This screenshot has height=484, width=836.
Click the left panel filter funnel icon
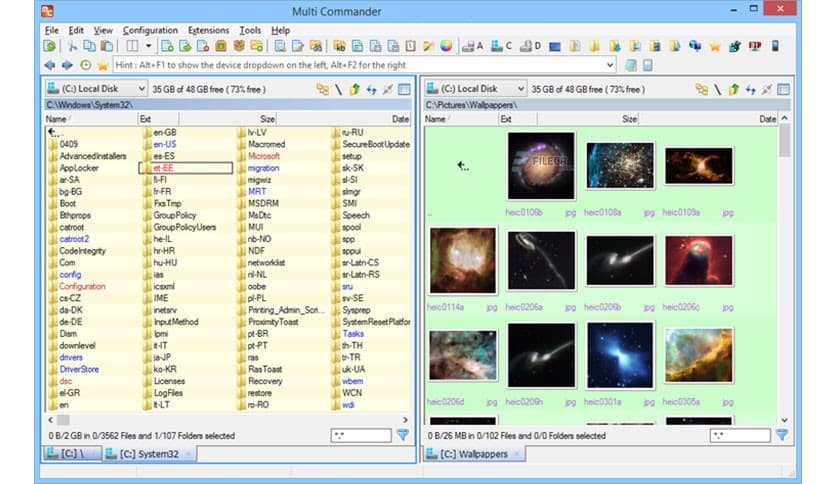click(x=403, y=435)
